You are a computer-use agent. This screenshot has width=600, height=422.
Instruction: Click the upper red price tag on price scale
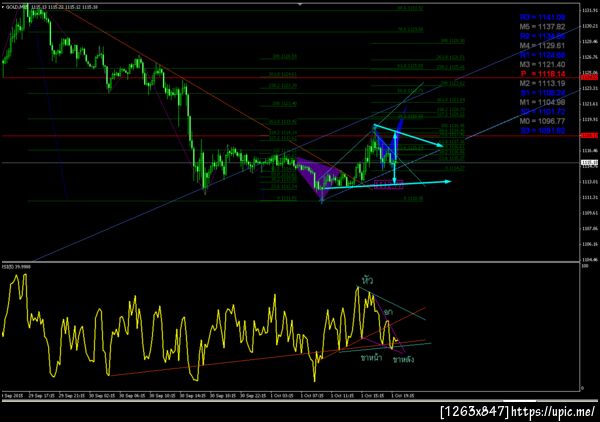589,78
